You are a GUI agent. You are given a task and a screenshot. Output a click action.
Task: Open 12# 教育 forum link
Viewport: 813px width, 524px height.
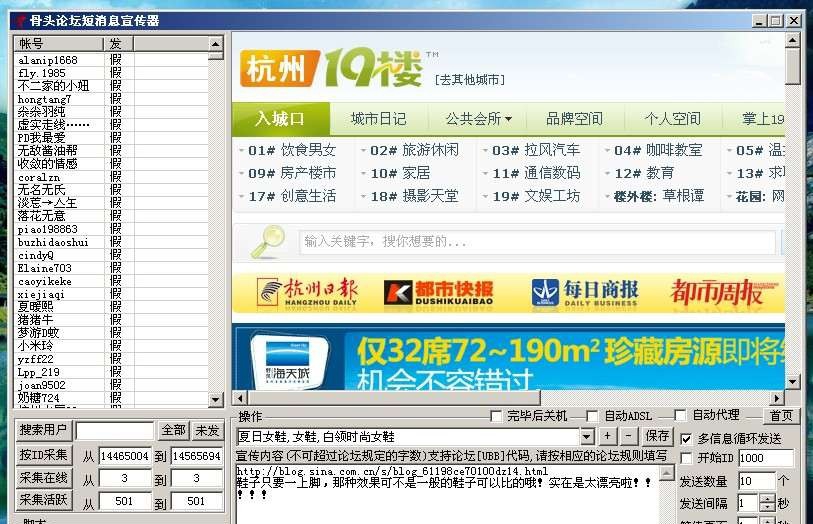coord(643,173)
